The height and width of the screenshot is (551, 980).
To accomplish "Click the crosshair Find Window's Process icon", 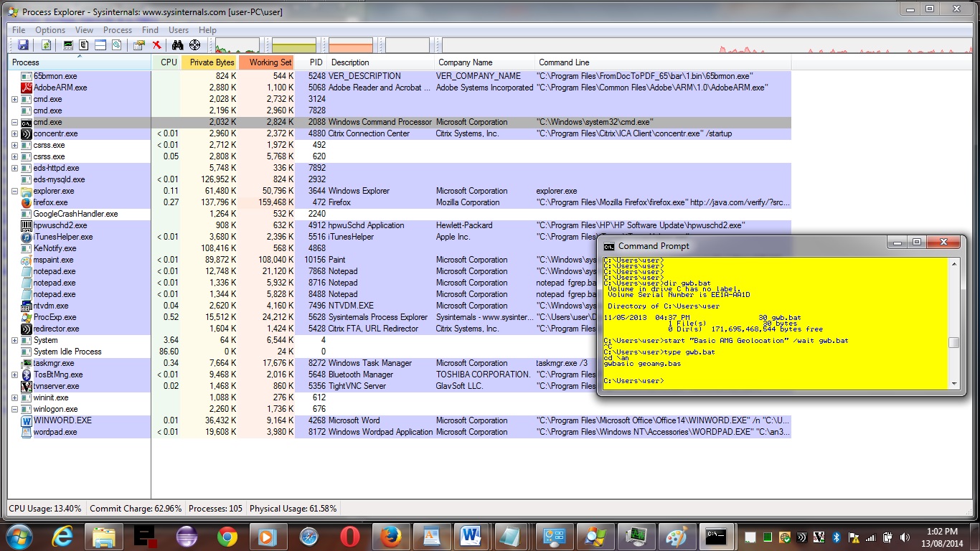I will (194, 45).
